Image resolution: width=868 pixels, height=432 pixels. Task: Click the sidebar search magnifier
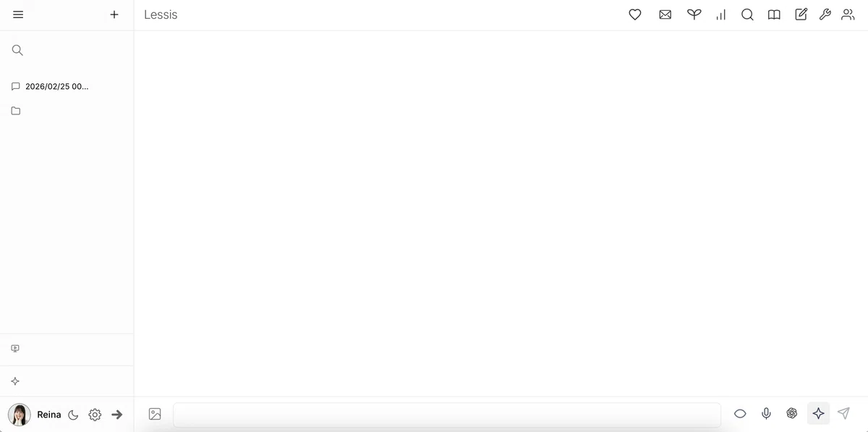click(x=18, y=50)
